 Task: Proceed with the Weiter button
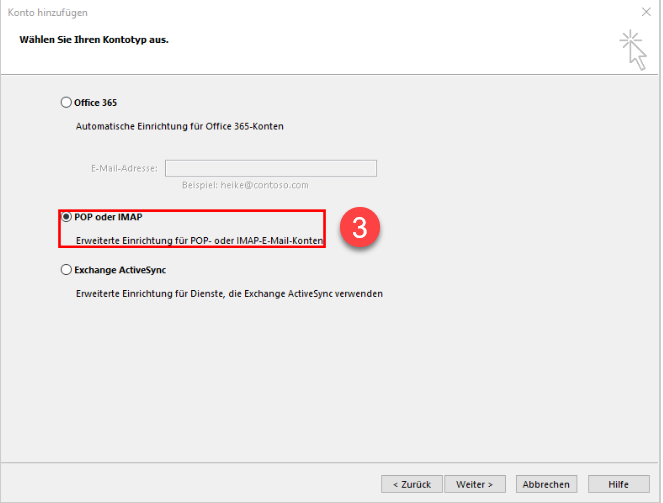(474, 484)
